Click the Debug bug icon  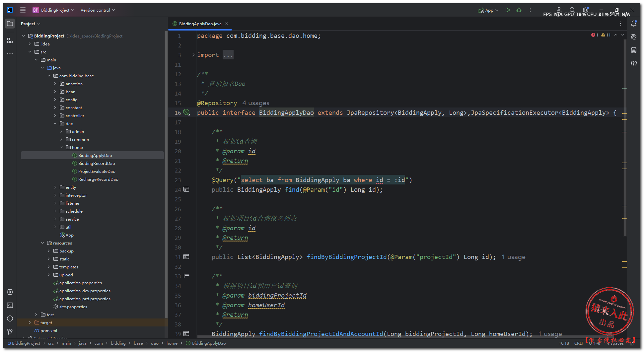pos(519,10)
